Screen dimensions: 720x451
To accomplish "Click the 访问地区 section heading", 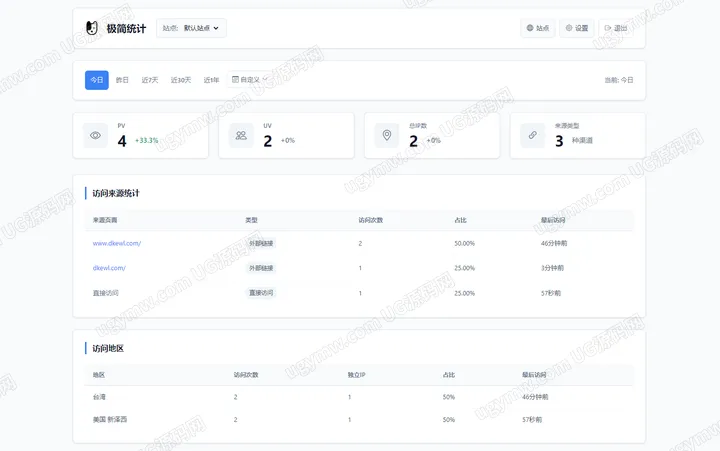I will tap(108, 348).
